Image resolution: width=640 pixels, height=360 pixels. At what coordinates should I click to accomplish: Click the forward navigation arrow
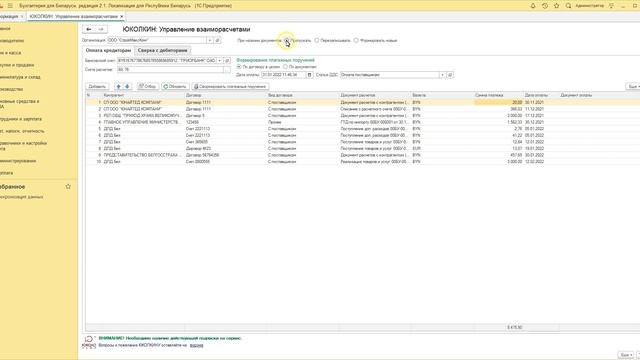point(101,29)
